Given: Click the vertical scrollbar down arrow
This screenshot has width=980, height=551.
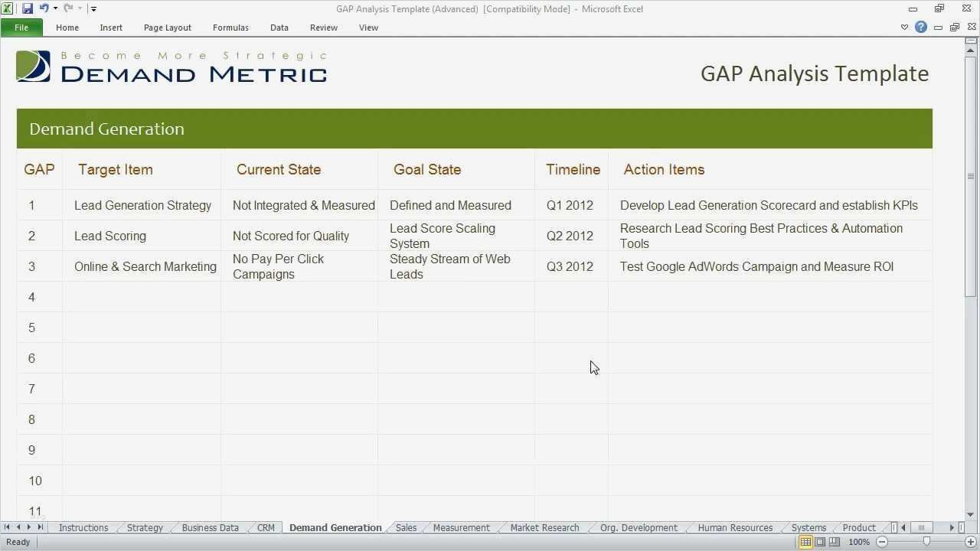Looking at the screenshot, I should tap(971, 515).
